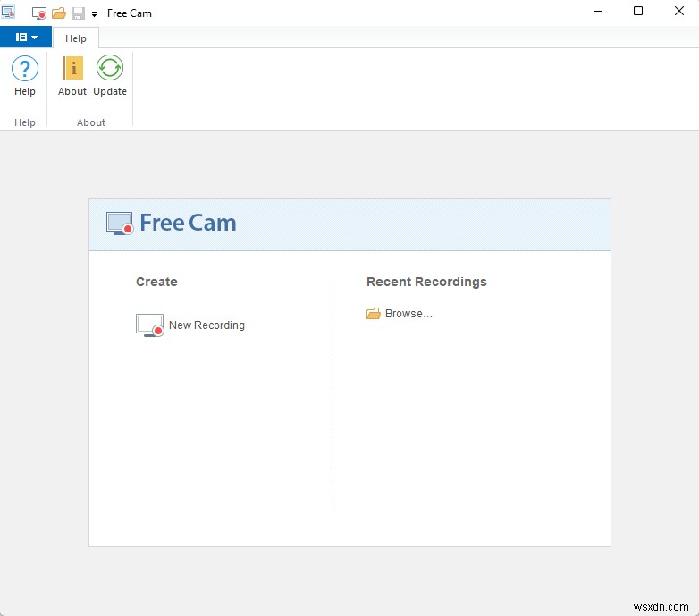Viewport: 699px width, 616px height.
Task: Click the green Update arrows icon
Action: (110, 68)
